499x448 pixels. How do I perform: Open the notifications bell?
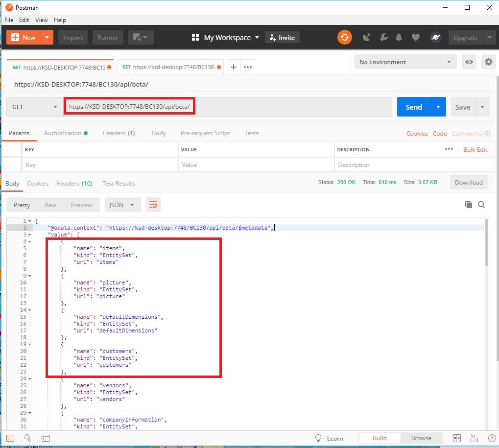[x=399, y=38]
